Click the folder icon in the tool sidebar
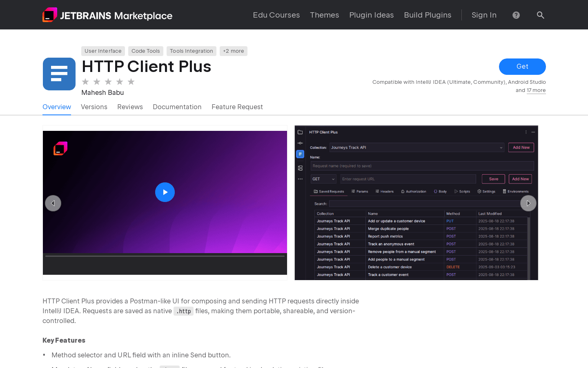Viewport: 588px width, 368px height. [x=300, y=132]
